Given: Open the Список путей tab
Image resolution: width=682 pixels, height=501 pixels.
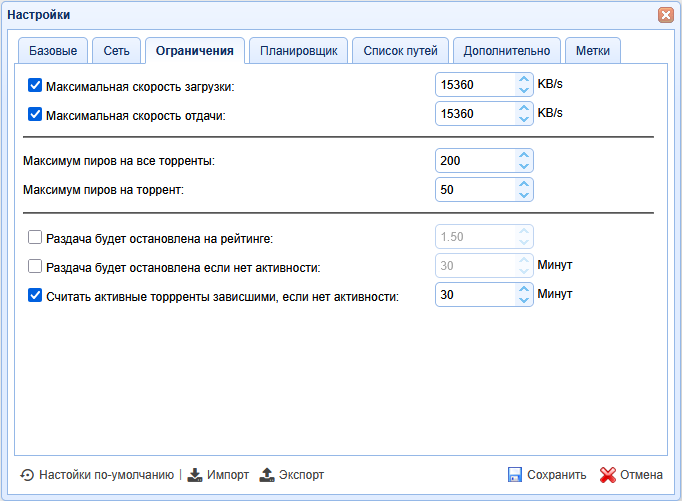Looking at the screenshot, I should (x=400, y=50).
